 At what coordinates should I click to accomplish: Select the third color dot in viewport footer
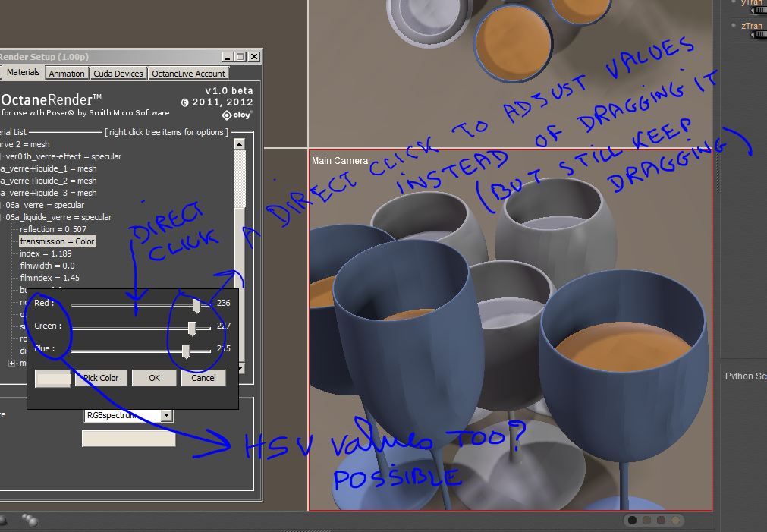coord(661,520)
